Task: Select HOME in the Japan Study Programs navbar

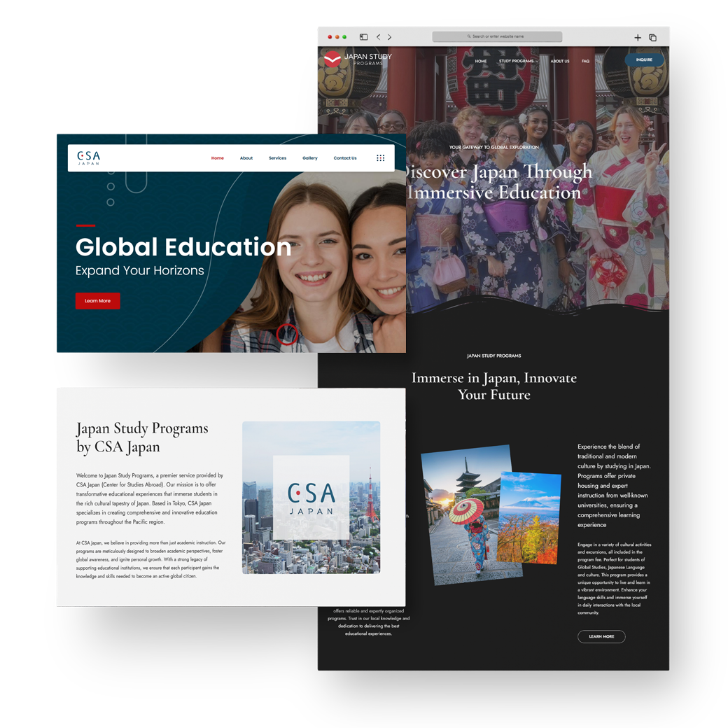Action: pyautogui.click(x=481, y=61)
